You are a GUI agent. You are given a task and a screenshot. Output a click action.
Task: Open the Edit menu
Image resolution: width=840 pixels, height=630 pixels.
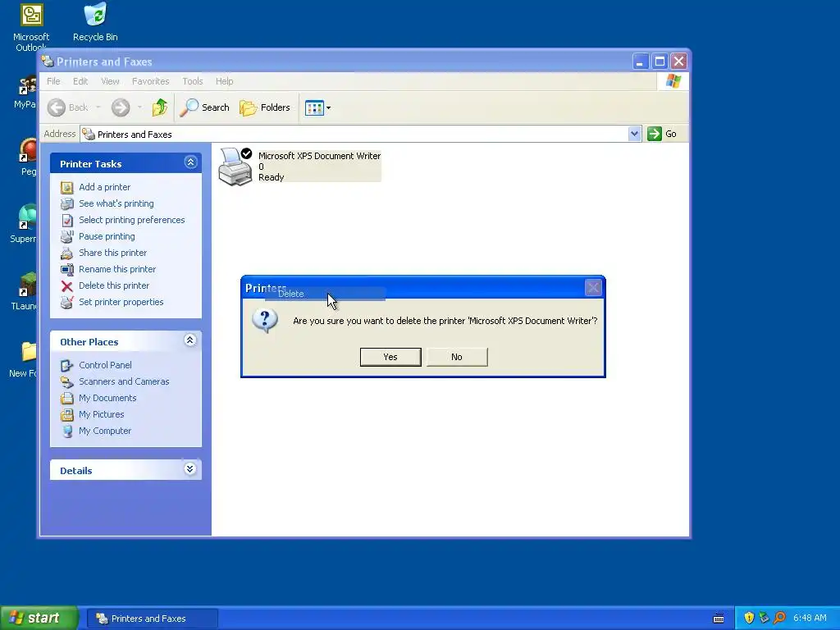coord(80,81)
